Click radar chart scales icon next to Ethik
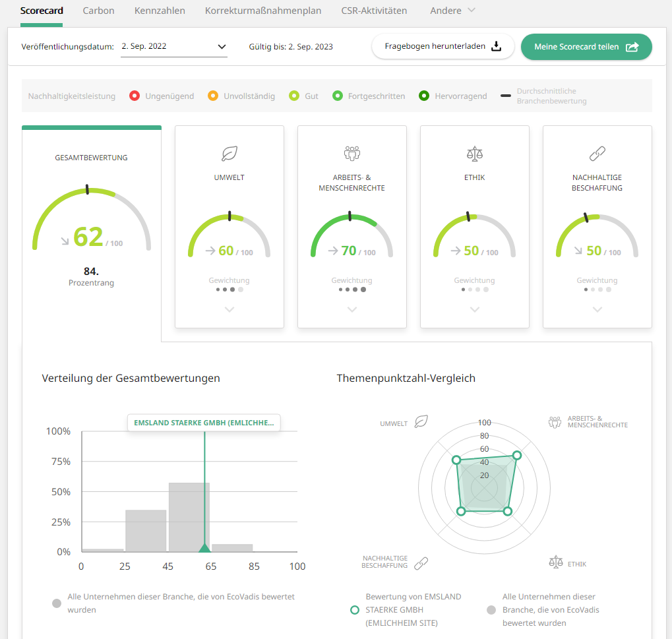The image size is (672, 639). pos(556,562)
